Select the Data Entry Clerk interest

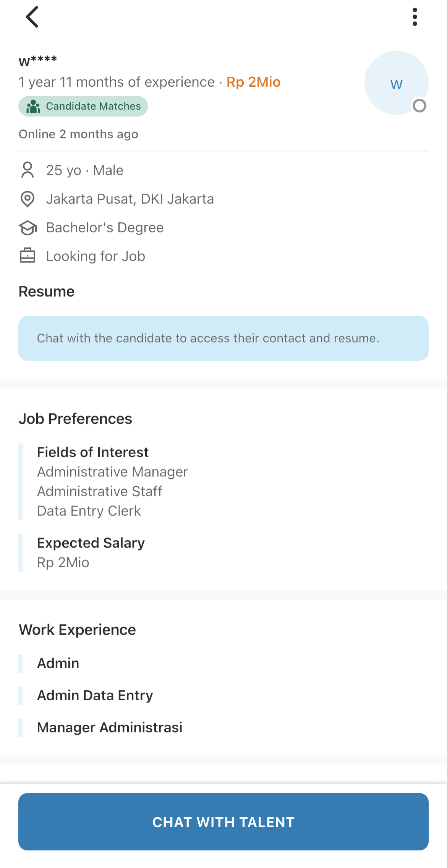(x=89, y=511)
